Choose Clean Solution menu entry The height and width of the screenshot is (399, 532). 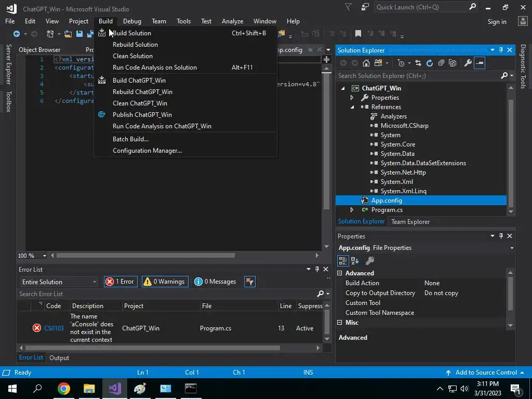pos(185,56)
